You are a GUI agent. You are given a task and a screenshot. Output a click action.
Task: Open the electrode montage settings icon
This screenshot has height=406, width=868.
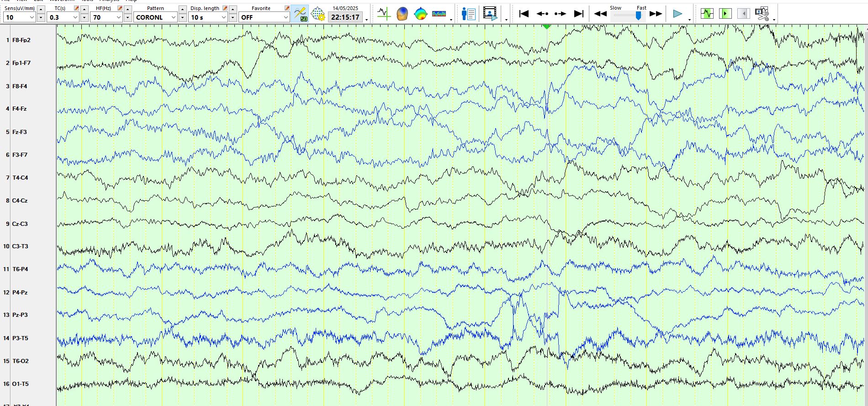pyautogui.click(x=318, y=14)
